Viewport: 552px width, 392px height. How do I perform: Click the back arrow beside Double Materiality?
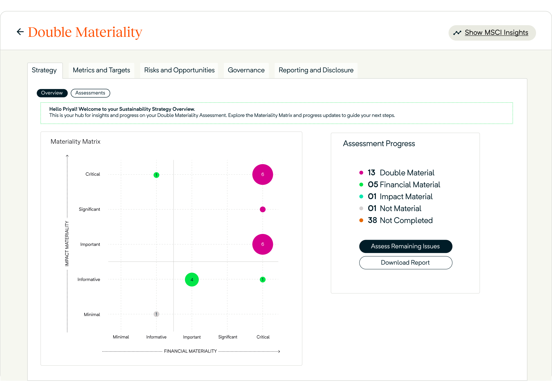coord(20,32)
